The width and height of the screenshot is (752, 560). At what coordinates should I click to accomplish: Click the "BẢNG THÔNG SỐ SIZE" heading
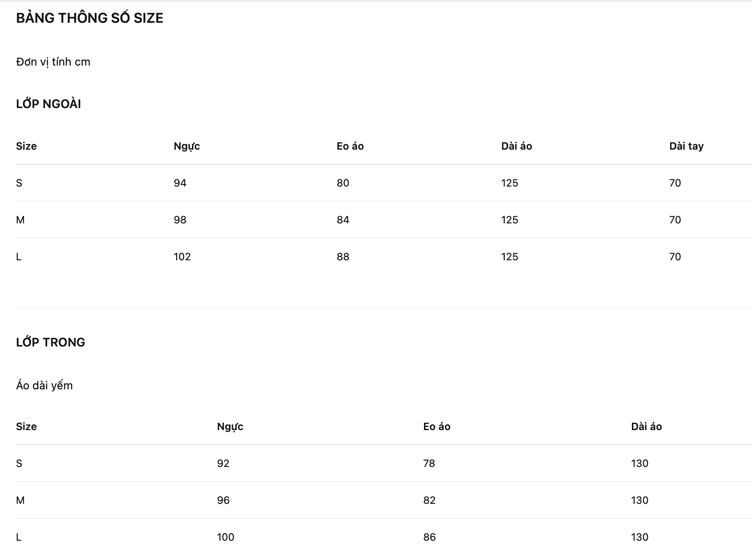(90, 18)
